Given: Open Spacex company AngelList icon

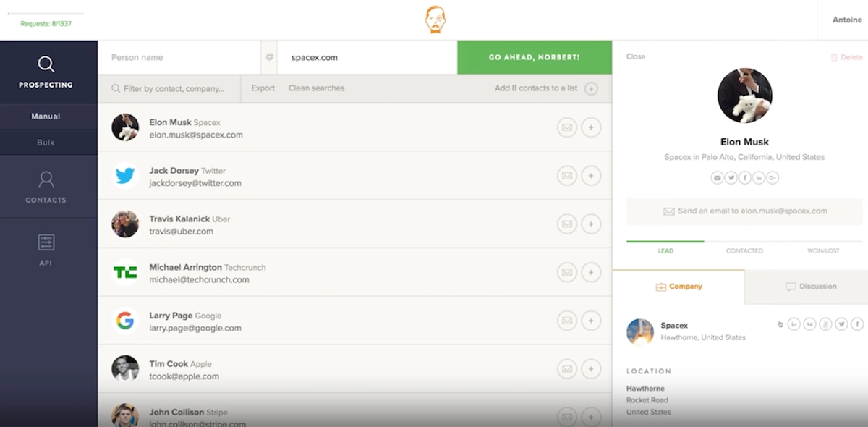Looking at the screenshot, I should (x=825, y=324).
